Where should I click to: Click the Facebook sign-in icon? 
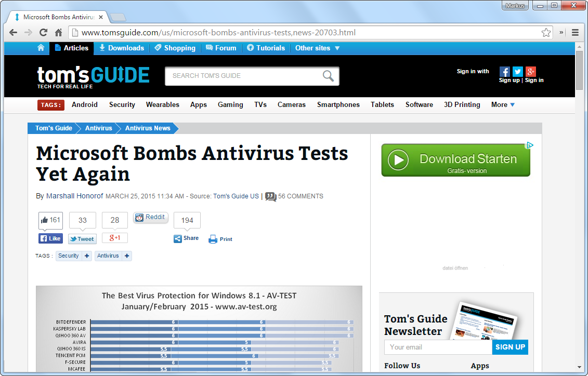[x=504, y=72]
